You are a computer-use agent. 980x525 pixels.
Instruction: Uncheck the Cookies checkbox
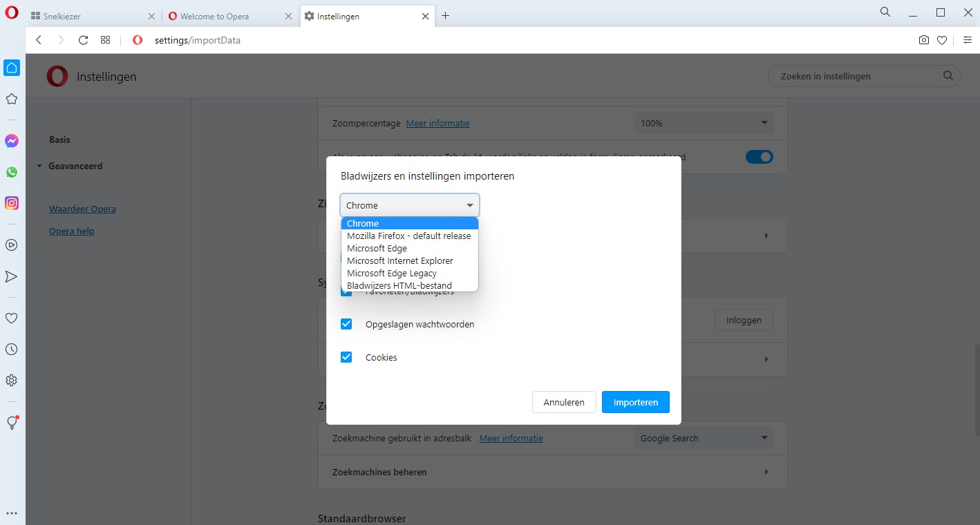point(346,357)
